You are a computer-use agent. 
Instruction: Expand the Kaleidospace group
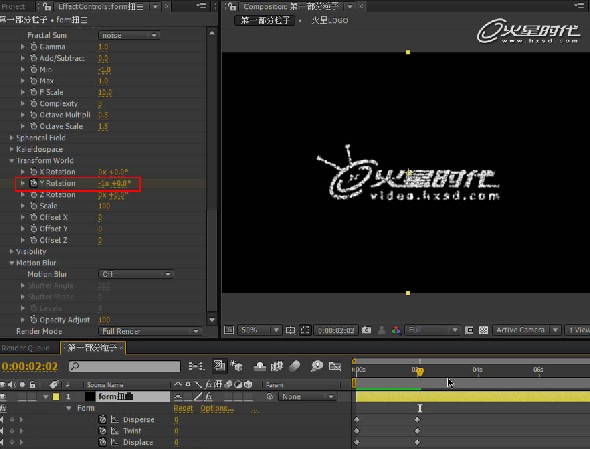tap(12, 149)
